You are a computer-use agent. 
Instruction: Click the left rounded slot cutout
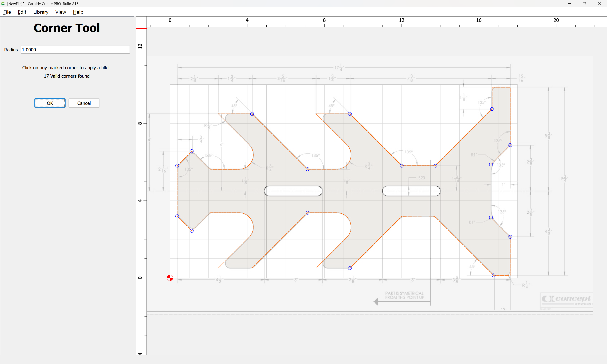[x=293, y=191]
